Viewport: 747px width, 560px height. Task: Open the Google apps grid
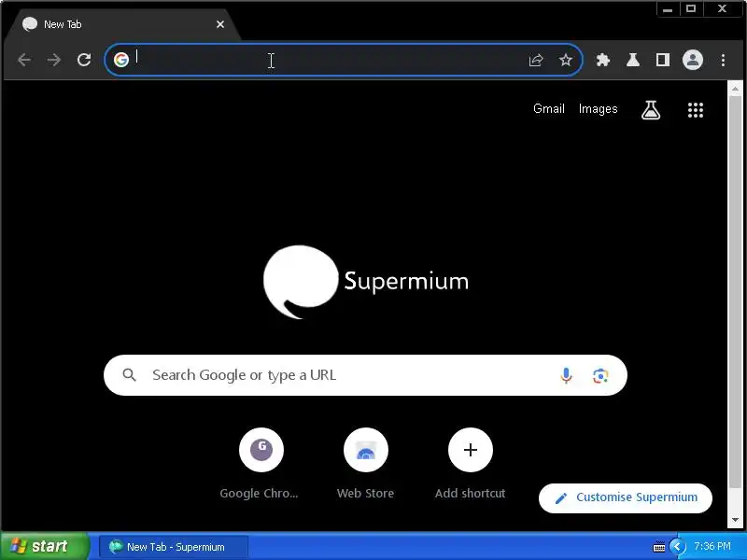pyautogui.click(x=695, y=110)
